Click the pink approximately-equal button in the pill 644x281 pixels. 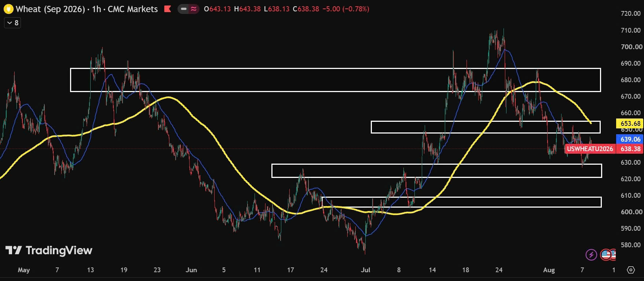(x=194, y=9)
